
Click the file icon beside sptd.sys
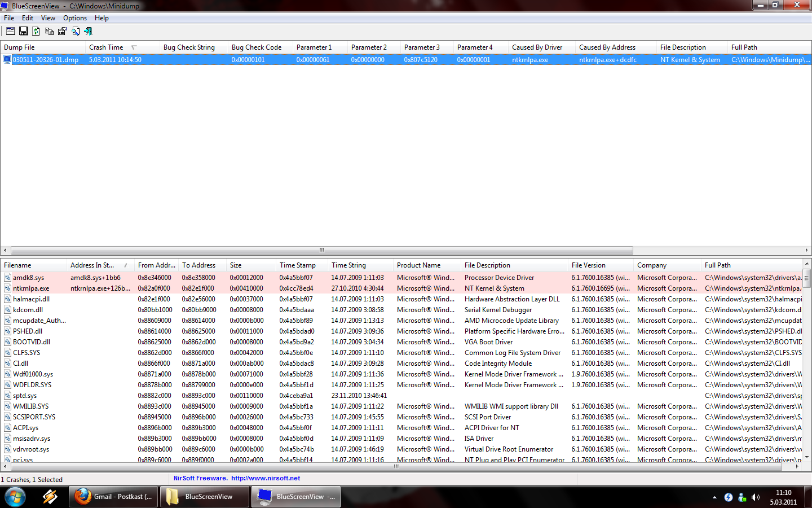point(7,396)
